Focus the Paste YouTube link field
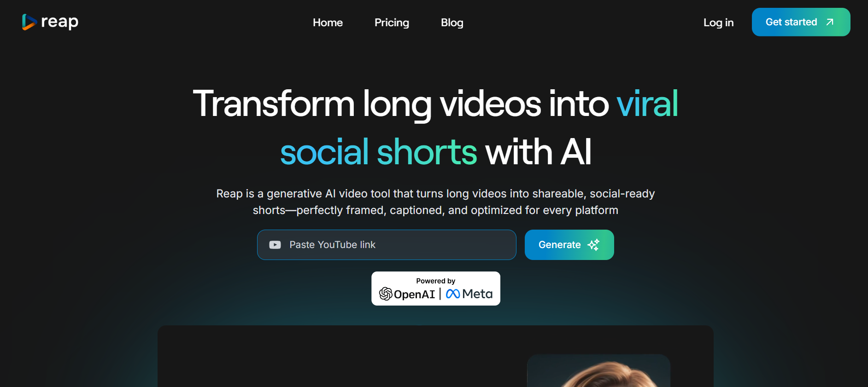 (x=387, y=245)
